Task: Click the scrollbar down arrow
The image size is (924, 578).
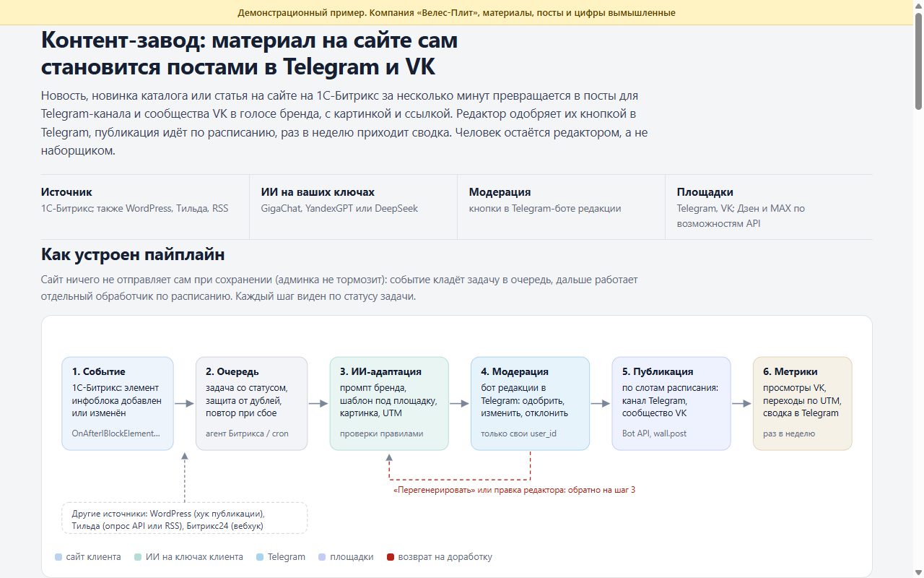Action: (x=918, y=573)
